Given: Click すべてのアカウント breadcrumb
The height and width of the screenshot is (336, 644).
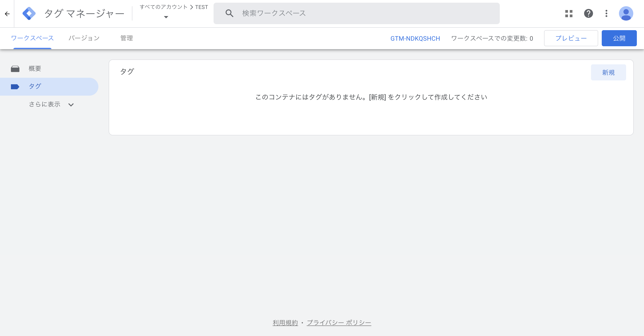Looking at the screenshot, I should pyautogui.click(x=163, y=7).
